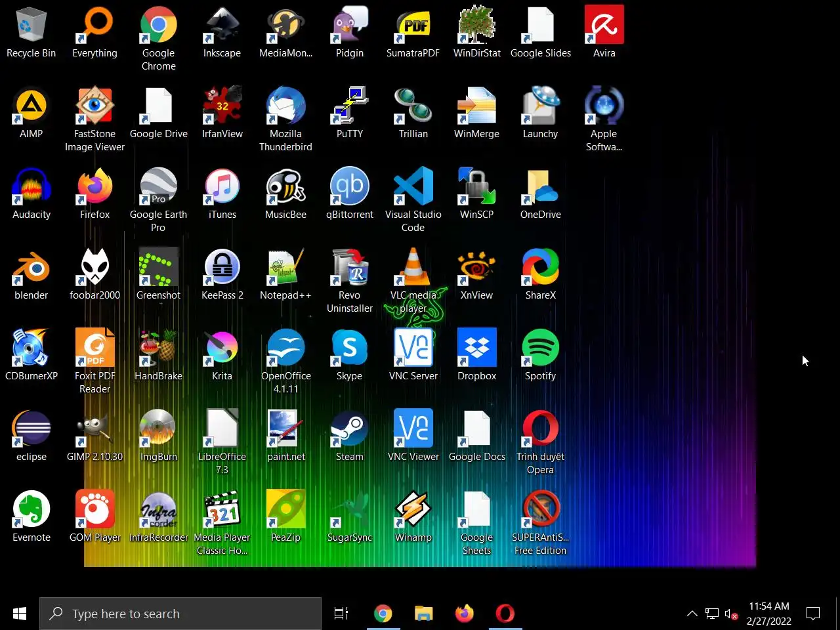The height and width of the screenshot is (630, 840).
Task: Click the iTunes desktop icon
Action: 222,187
